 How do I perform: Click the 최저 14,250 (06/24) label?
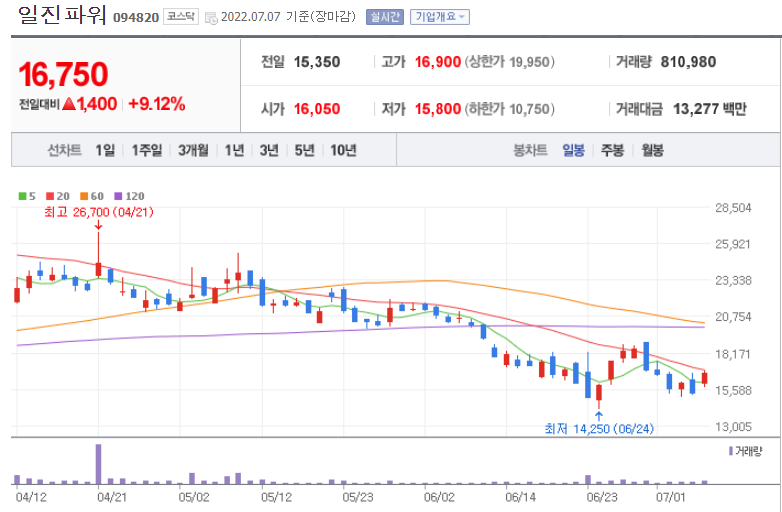coord(599,429)
